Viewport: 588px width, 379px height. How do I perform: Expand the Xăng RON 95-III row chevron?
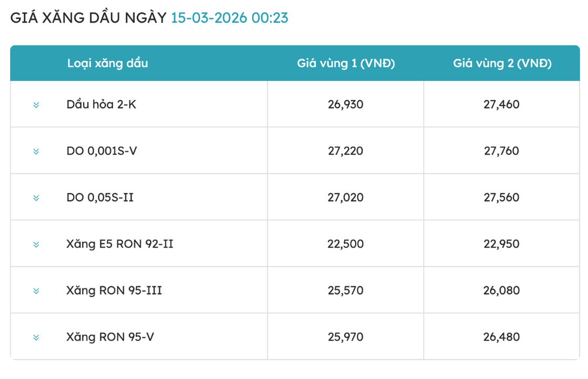36,291
